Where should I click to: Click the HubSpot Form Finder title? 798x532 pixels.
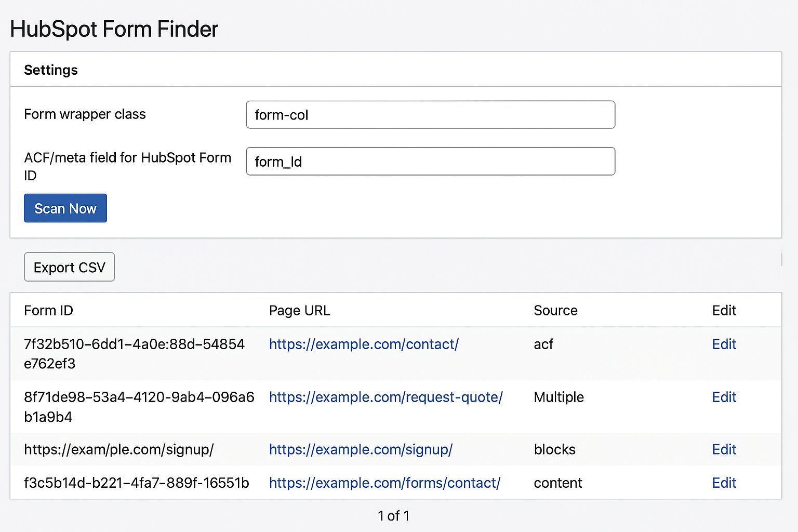114,29
